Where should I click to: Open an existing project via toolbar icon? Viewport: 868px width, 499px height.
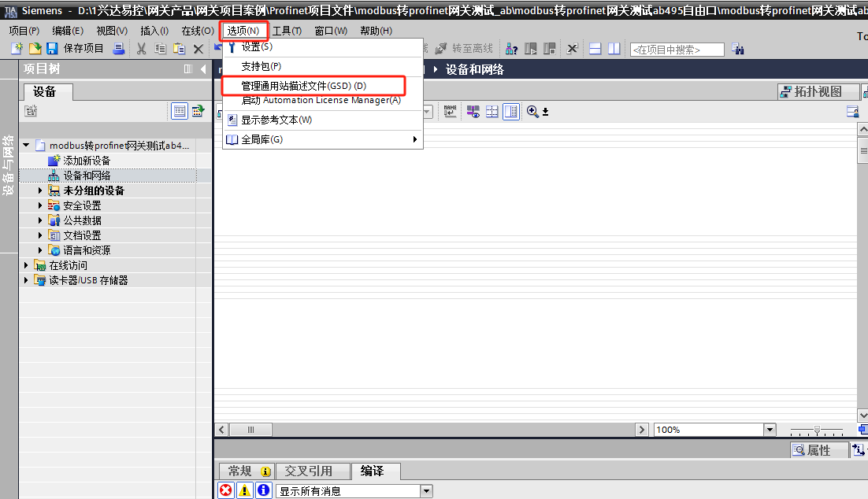click(x=35, y=49)
